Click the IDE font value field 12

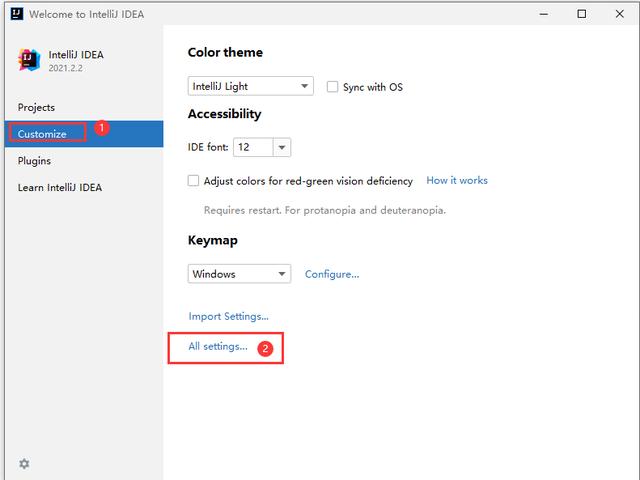coord(253,147)
